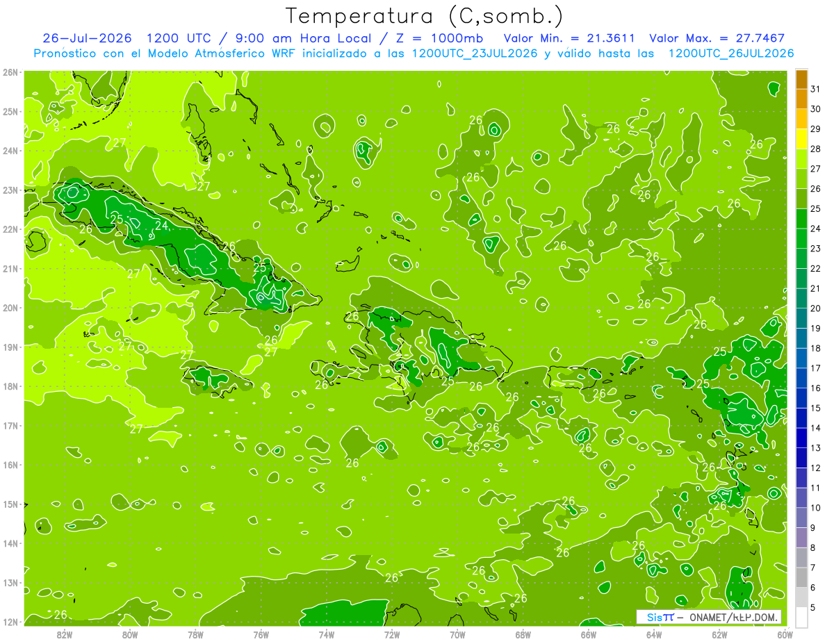Viewport: 834px width, 644px height.
Task: Click the green colorbar swatch between 24 and 25
Action: [801, 218]
